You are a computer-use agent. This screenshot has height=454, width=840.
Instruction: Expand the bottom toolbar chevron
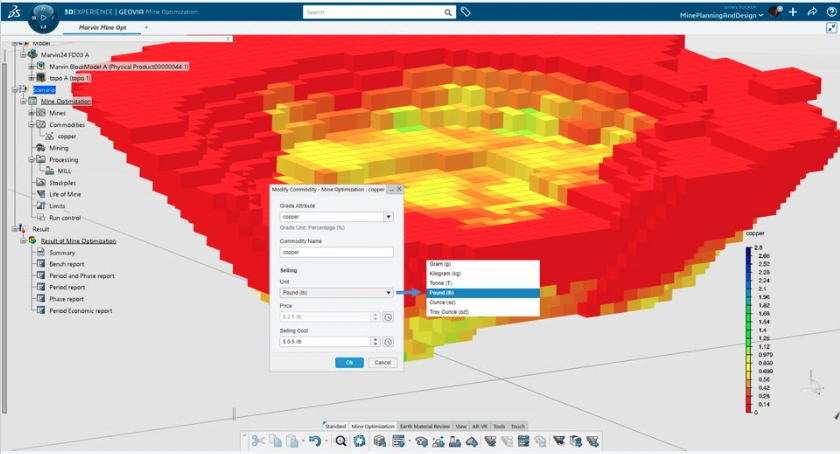pyautogui.click(x=244, y=436)
